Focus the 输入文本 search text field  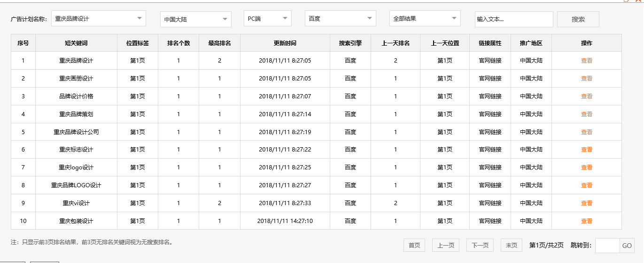(514, 19)
